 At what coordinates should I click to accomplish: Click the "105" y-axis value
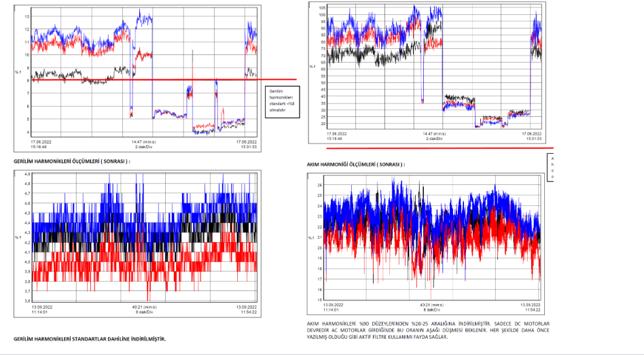point(322,8)
